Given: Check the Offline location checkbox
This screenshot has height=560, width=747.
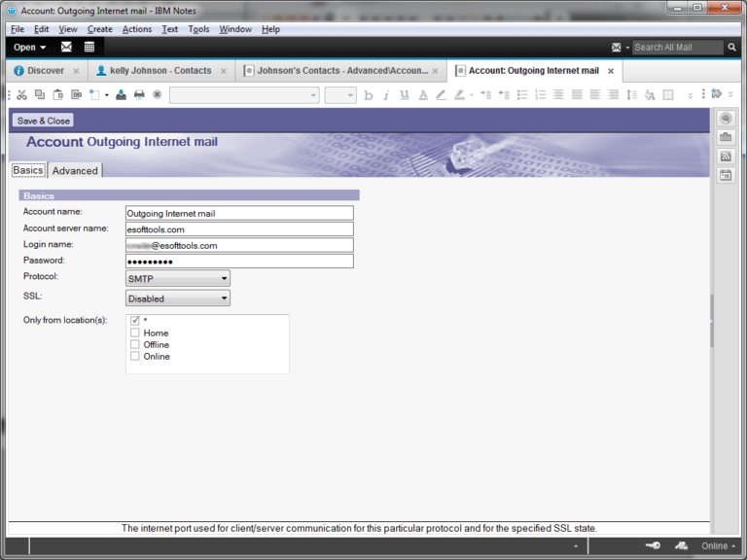Looking at the screenshot, I should [135, 344].
